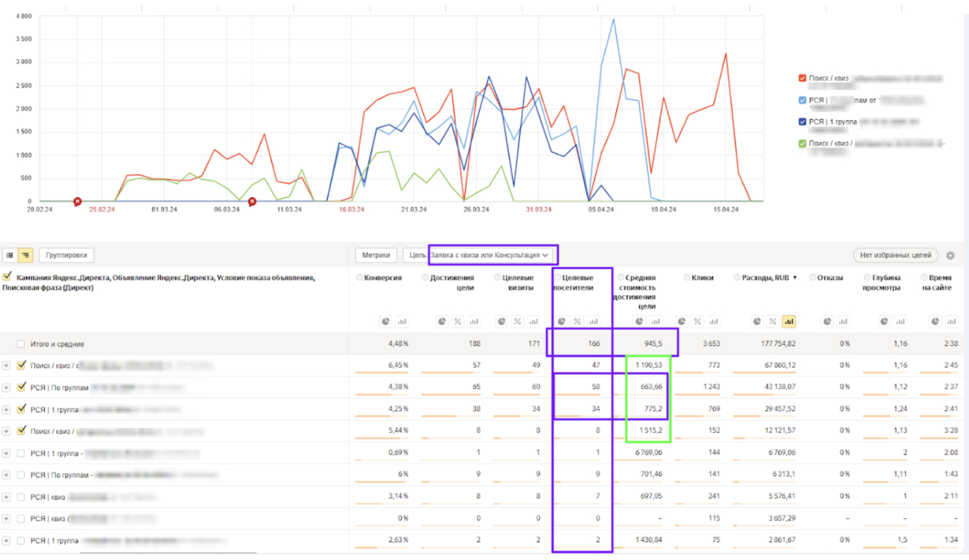Expand the РСЯ | По группам 4,38% row
The width and height of the screenshot is (969, 560).
(x=7, y=387)
